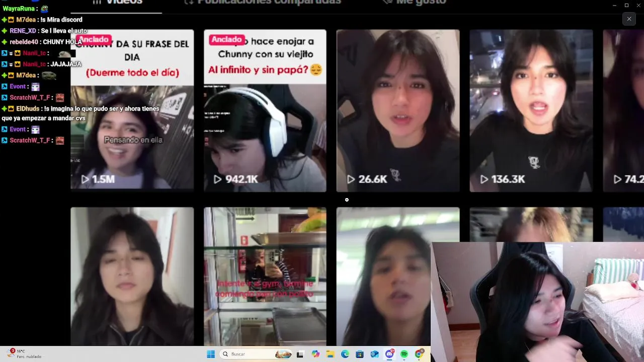Open the second-row video under the 1.5M clip
This screenshot has width=644, height=362.
tap(132, 277)
